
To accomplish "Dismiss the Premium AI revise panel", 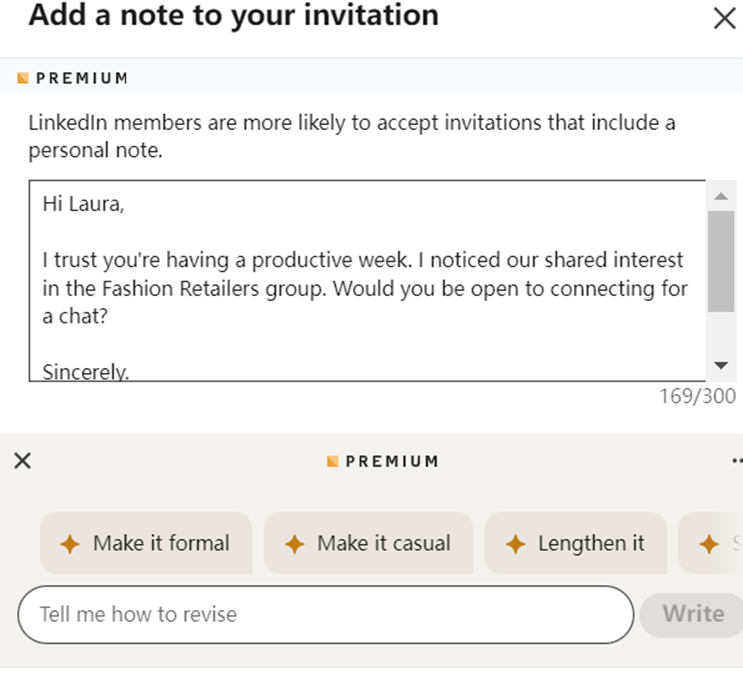I will [x=23, y=461].
